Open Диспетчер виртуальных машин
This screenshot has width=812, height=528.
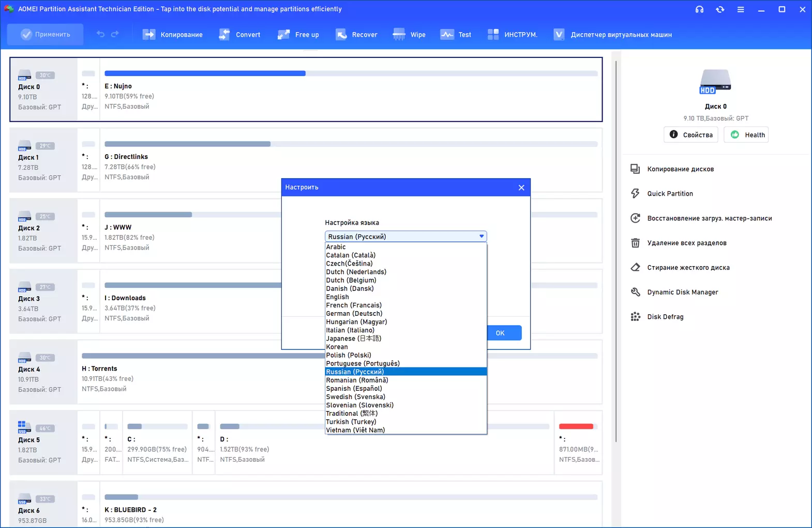click(x=613, y=35)
